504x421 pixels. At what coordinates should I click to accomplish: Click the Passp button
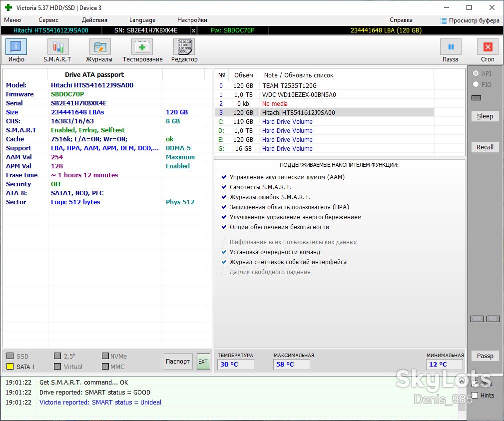[x=485, y=356]
